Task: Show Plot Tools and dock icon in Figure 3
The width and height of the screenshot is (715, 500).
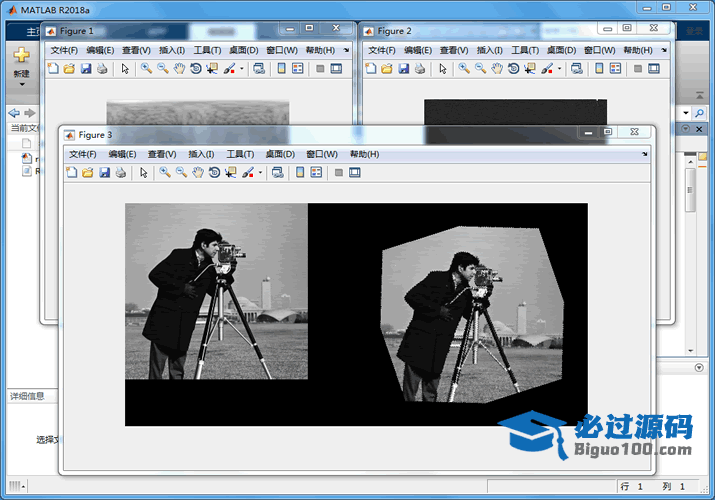Action: [x=355, y=172]
